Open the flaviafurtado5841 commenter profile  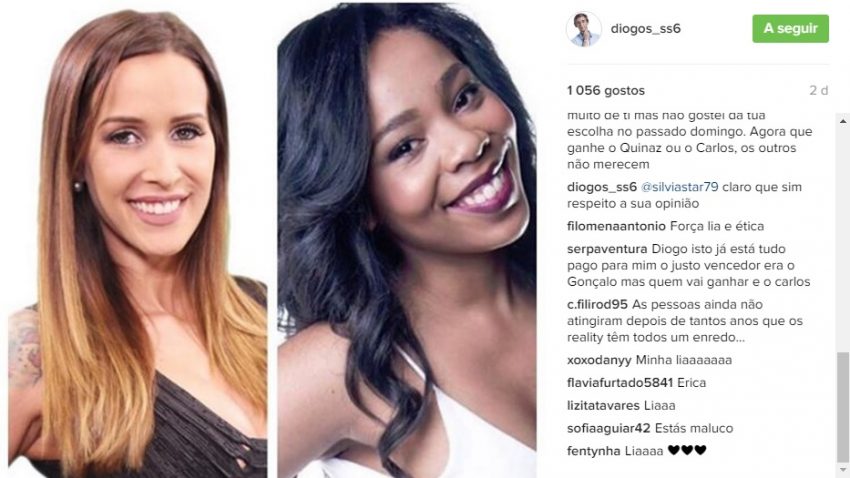click(x=620, y=383)
